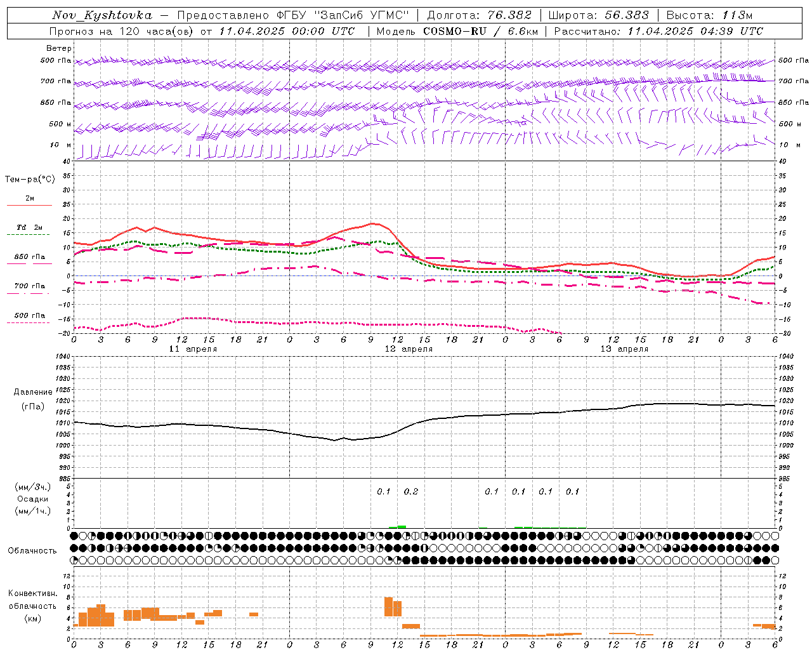Select the provider text ФГБУ "ЗапСиб УГМС"
The width and height of the screenshot is (812, 650).
[343, 15]
